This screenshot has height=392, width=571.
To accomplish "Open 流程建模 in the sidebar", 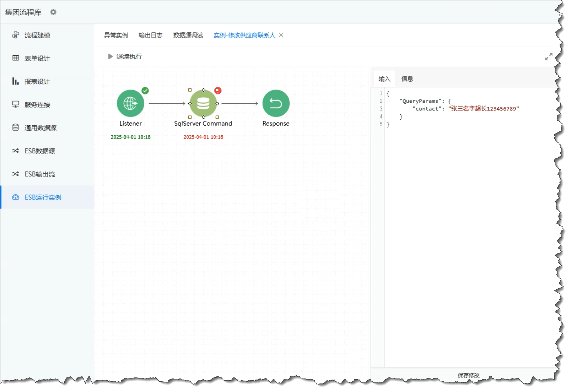I will coord(37,35).
